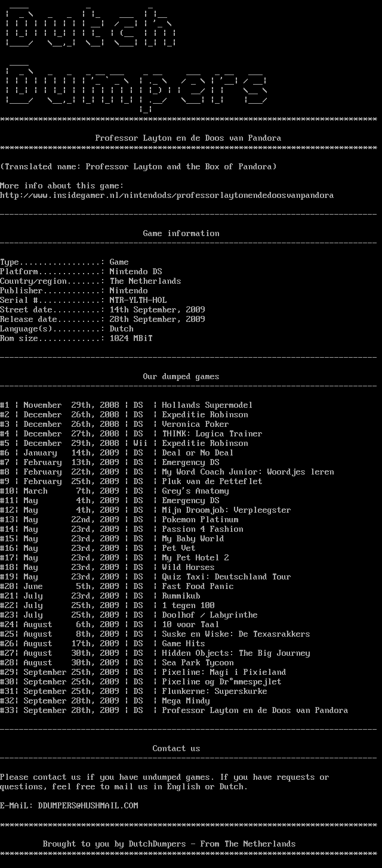Select the 'Deal or No Deal' entry

pyautogui.click(x=198, y=453)
